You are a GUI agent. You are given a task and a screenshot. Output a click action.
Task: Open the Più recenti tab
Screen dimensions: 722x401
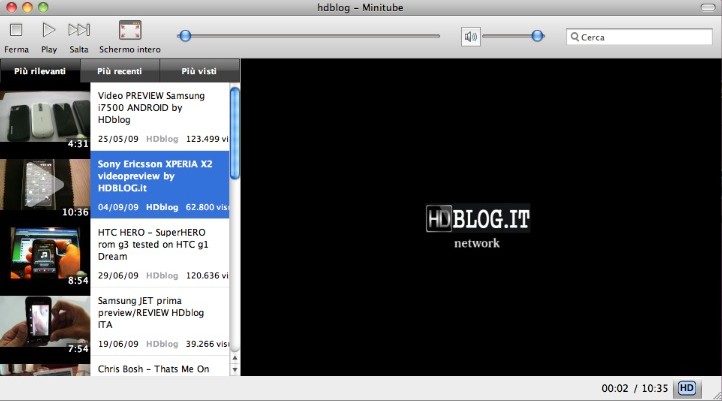click(119, 71)
